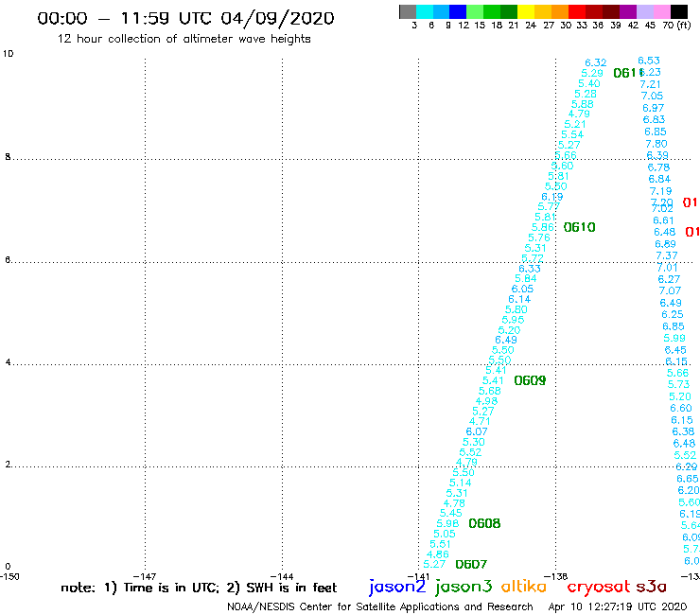The height and width of the screenshot is (615, 700).
Task: Click the 5.99 wave height value
Action: [x=674, y=338]
